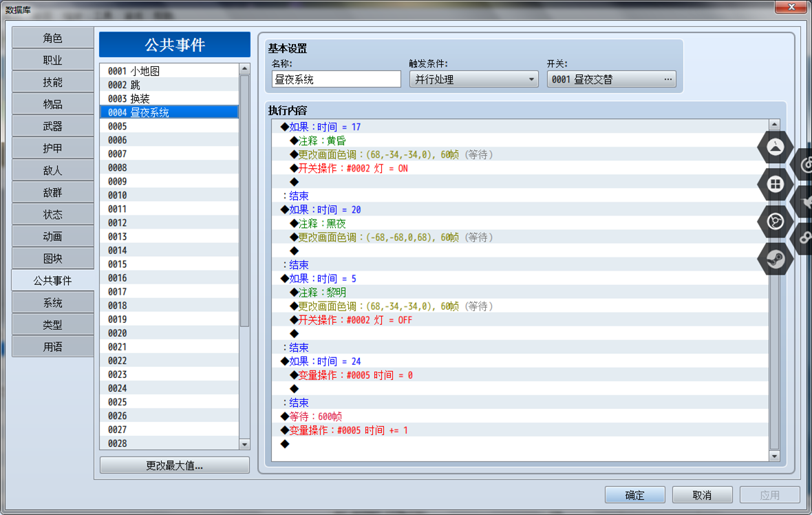The width and height of the screenshot is (812, 515).
Task: Switch to the 系统 tab
Action: point(52,302)
